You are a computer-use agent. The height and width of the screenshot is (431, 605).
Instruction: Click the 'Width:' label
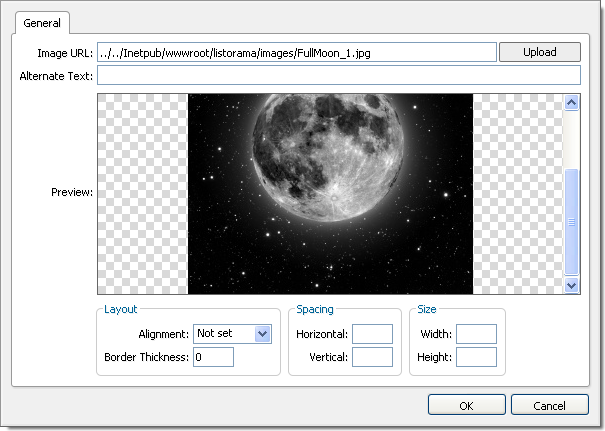pos(436,334)
